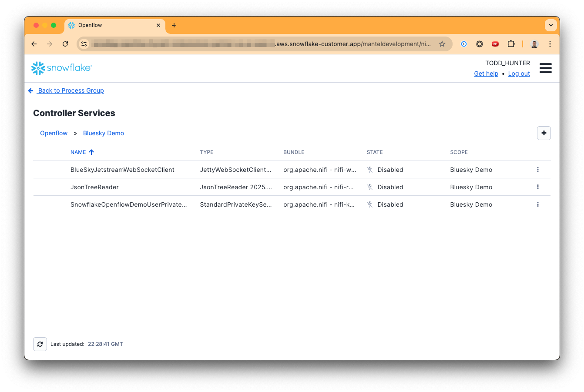Click the JettyWebSocketClient type cell
The image size is (584, 392).
click(x=235, y=170)
